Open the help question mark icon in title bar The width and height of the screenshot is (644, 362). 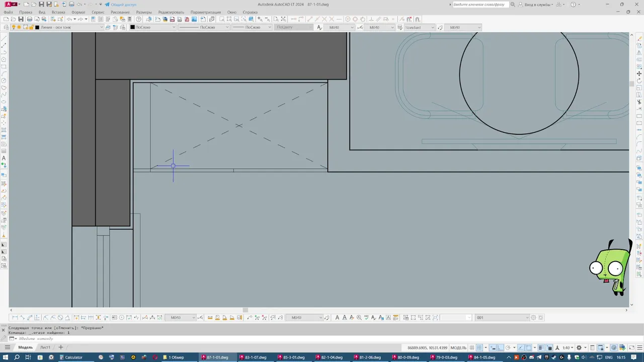[574, 5]
